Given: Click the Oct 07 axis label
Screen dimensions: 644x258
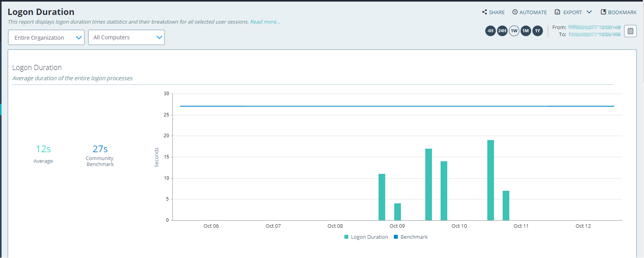Looking at the screenshot, I should pos(273,226).
